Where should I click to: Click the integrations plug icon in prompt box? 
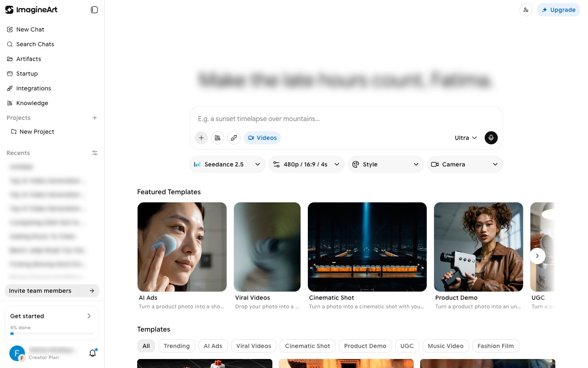point(234,138)
